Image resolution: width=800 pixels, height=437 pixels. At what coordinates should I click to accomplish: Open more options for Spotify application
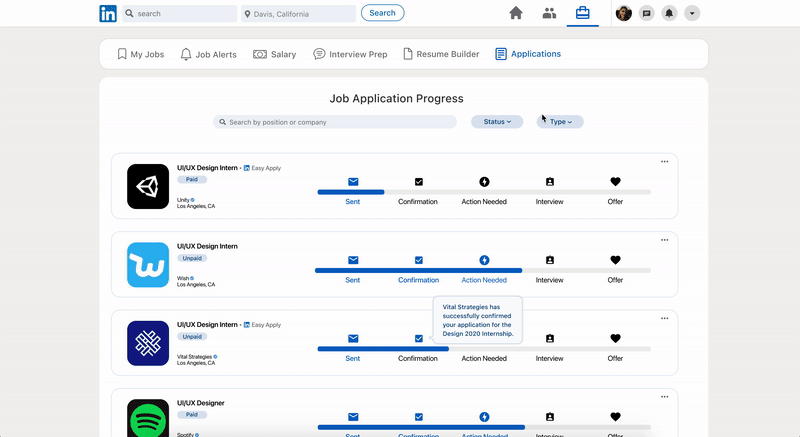coord(664,397)
